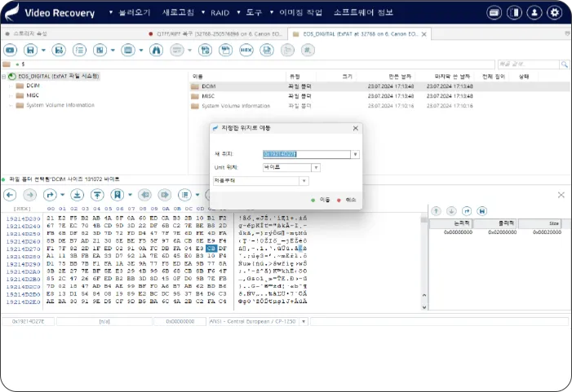
Task: Click the back arrow in hex viewer toolbar
Action: (x=11, y=195)
